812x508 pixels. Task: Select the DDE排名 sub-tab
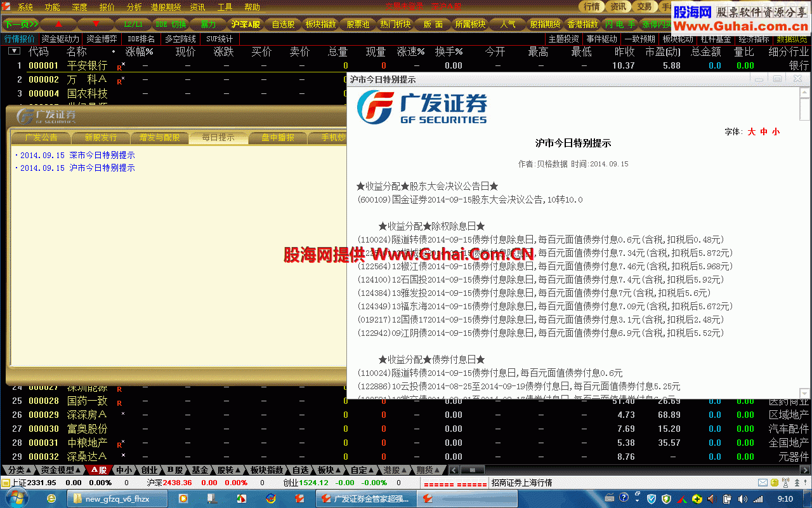click(141, 39)
